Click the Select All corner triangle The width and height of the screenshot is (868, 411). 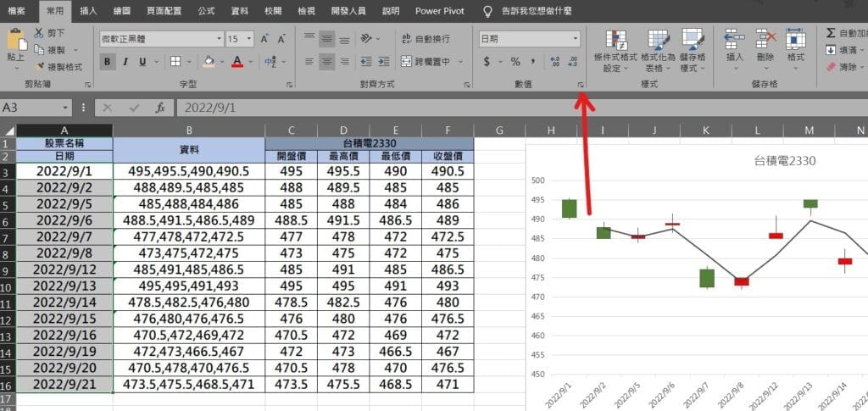tap(8, 131)
